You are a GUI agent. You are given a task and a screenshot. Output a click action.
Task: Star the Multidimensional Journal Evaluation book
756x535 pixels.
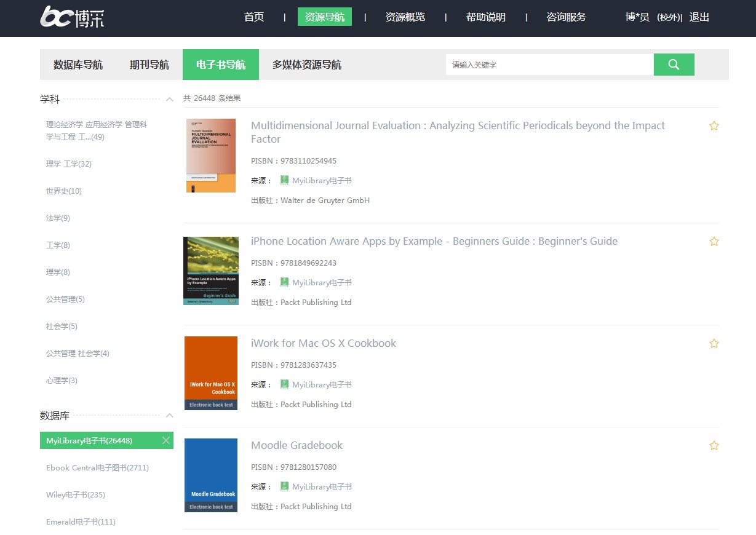[714, 126]
